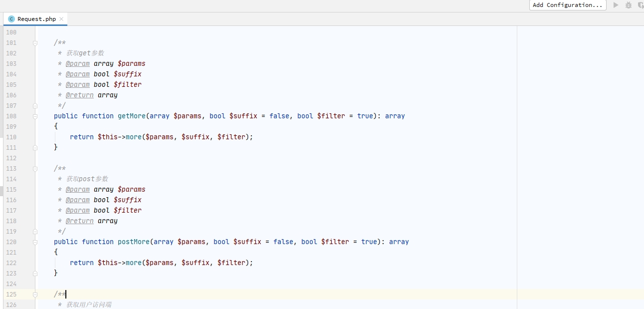
Task: Collapse the doc comment starting at line 113
Action: 35,169
